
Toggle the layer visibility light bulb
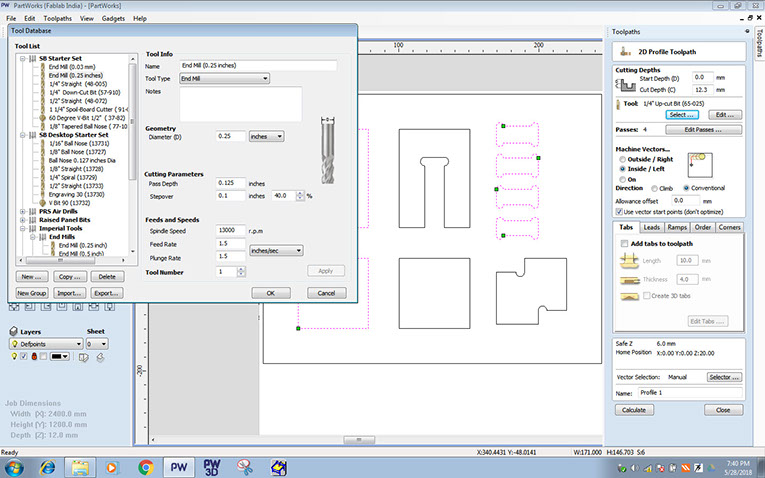tap(14, 357)
